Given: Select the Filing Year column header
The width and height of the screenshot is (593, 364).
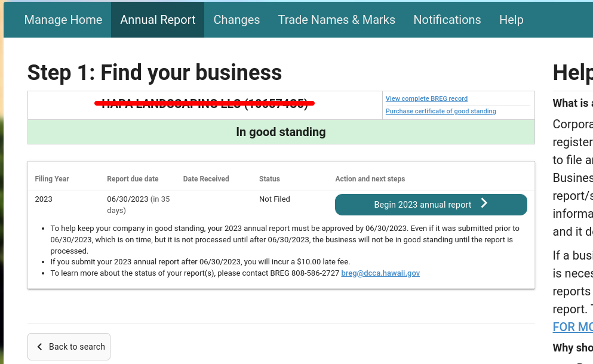Looking at the screenshot, I should coord(51,178).
